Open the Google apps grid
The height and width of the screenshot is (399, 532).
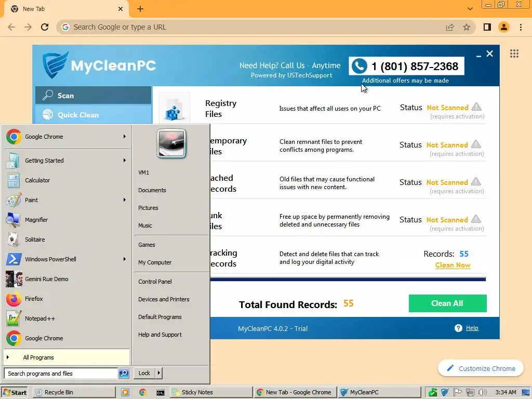pyautogui.click(x=514, y=54)
